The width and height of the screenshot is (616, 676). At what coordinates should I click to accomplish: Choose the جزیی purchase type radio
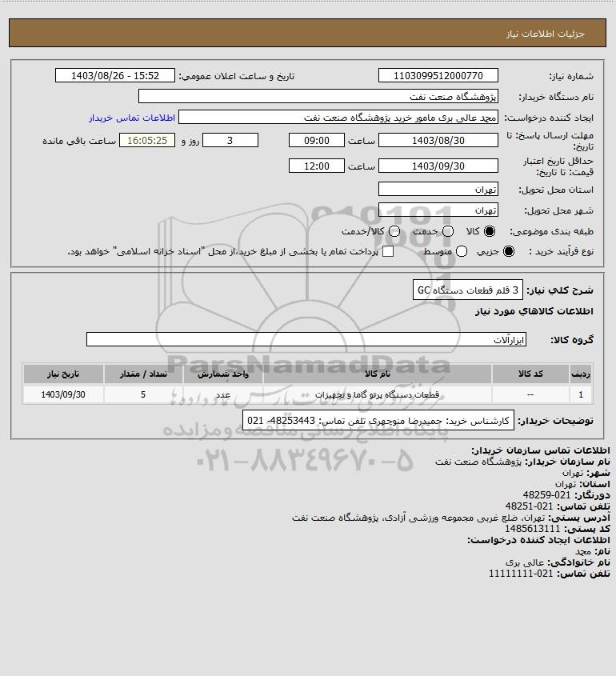tap(509, 251)
